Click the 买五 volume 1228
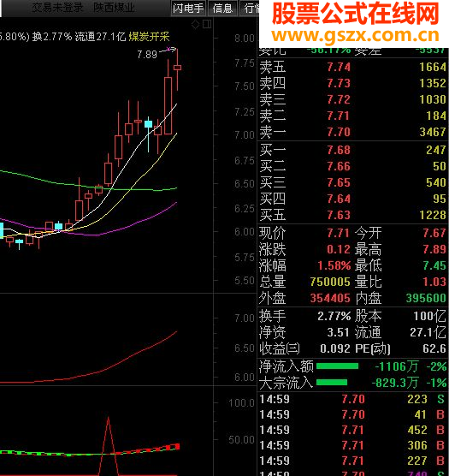Image resolution: width=449 pixels, height=476 pixels. [x=433, y=215]
